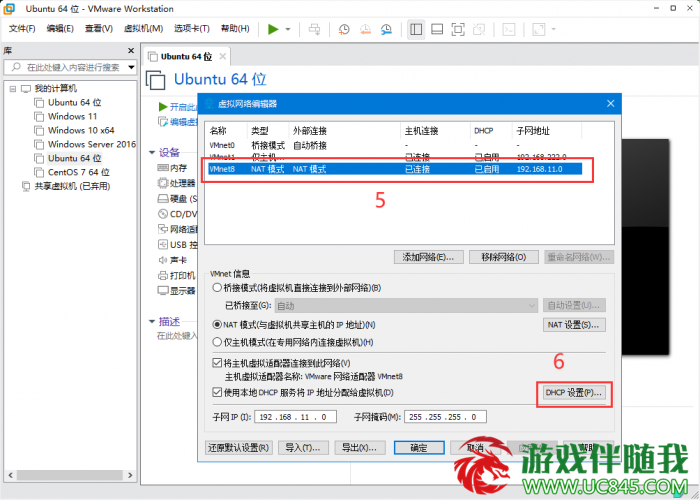Select the NAT 模式 radio button
The image size is (700, 500).
coord(217,325)
